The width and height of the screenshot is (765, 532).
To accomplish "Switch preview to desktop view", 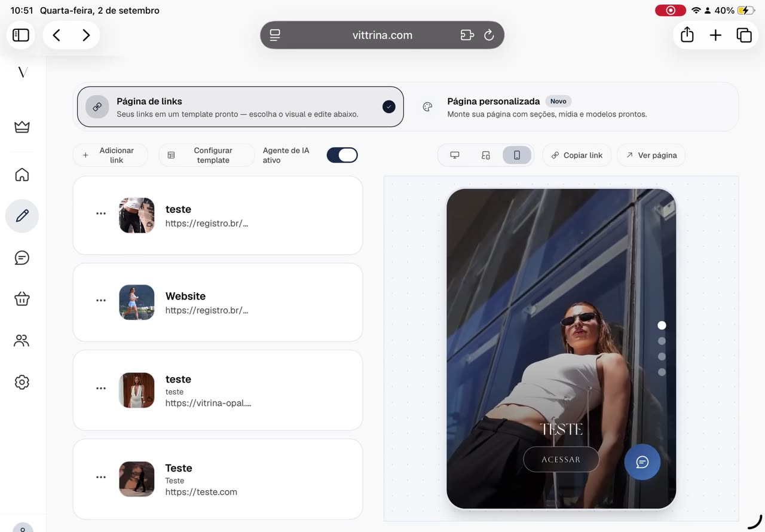I will 455,155.
